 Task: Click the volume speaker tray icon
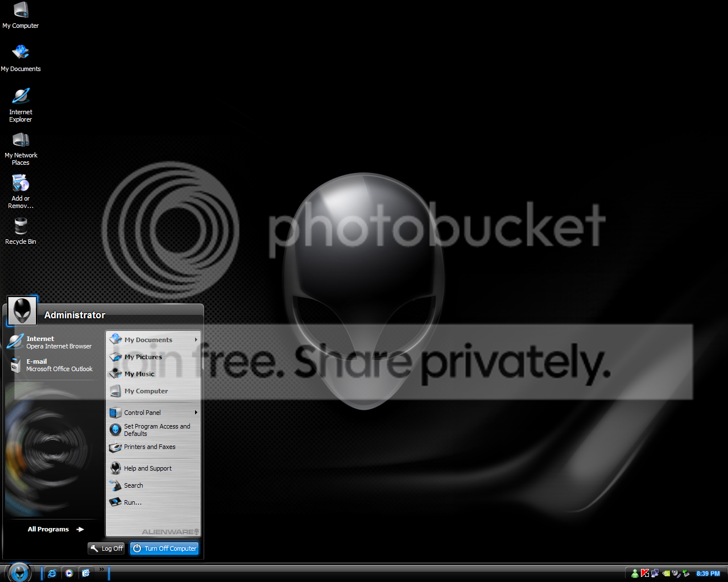[676, 573]
